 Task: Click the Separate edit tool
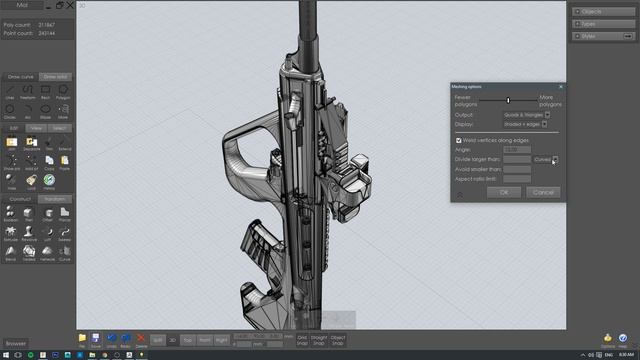coord(31,144)
